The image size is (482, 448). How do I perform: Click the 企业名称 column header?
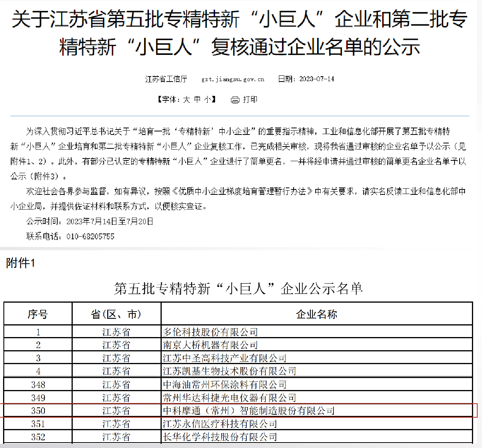click(317, 314)
